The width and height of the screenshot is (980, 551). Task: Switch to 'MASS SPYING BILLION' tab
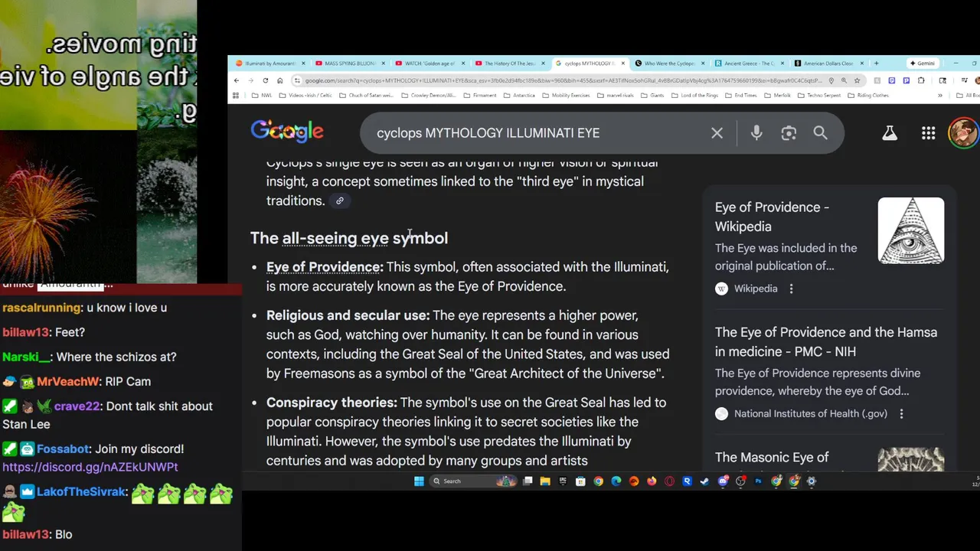tap(348, 64)
